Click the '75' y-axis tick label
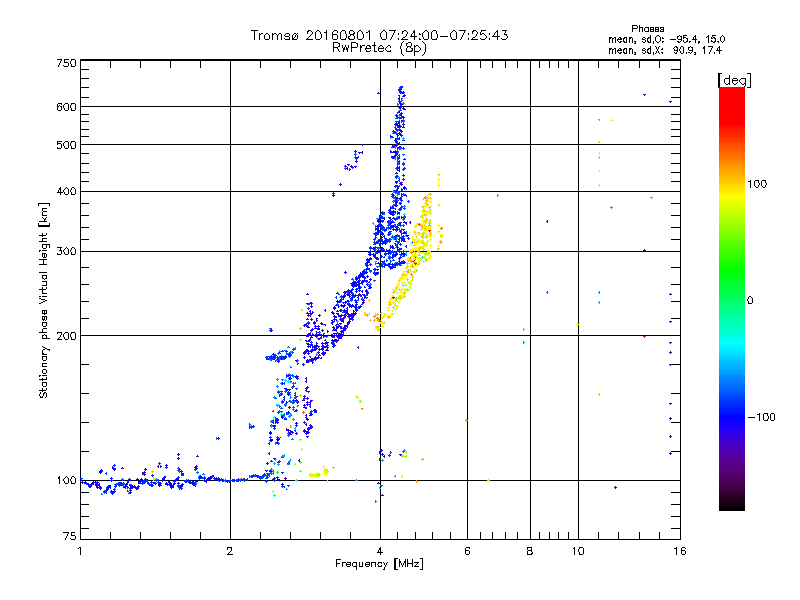 (70, 536)
